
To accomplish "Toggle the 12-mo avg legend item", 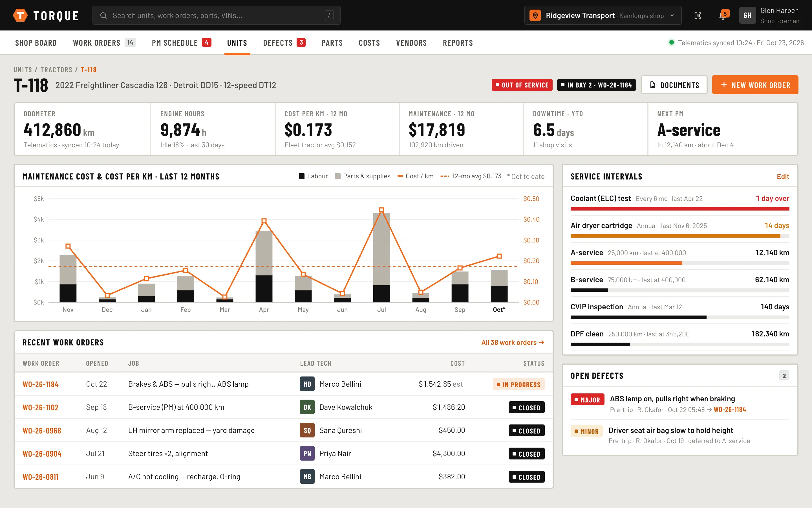I will coord(471,176).
